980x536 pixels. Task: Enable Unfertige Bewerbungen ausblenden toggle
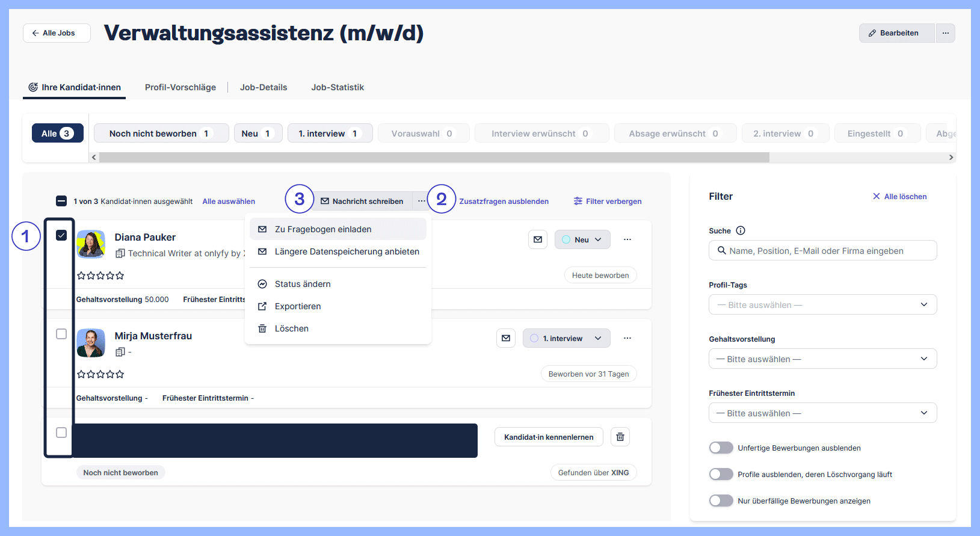click(x=721, y=448)
